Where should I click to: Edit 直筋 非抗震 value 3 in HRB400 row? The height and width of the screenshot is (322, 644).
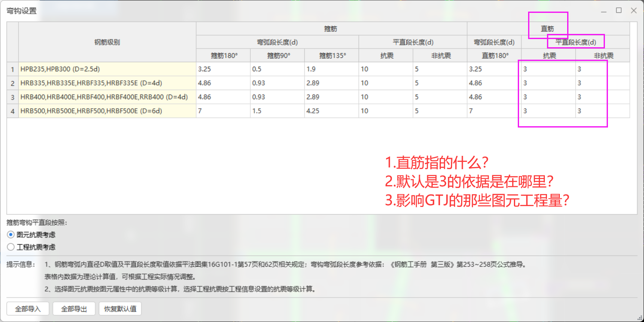tap(603, 97)
